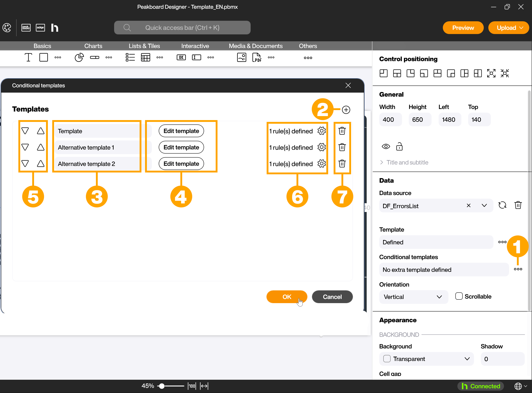
Task: Toggle the lock icon for control
Action: [399, 146]
